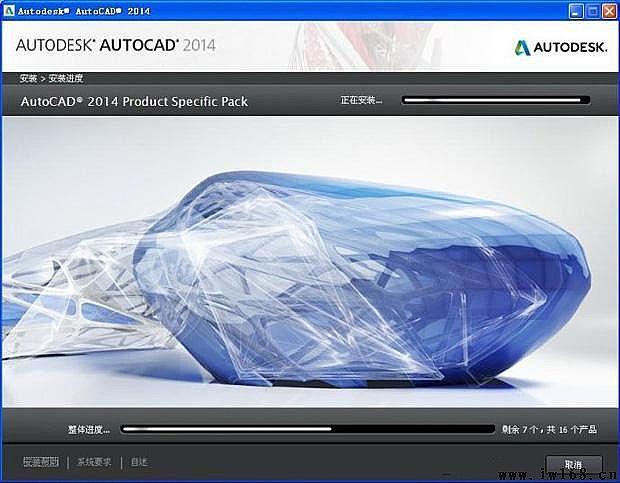
Task: Select the 安装 breadcrumb item
Action: 26,77
